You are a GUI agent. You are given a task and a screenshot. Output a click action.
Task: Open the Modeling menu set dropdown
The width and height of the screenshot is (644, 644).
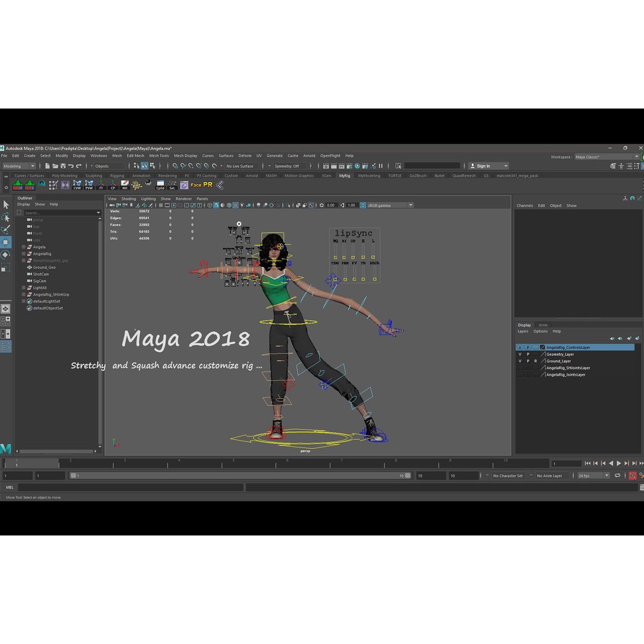pos(19,166)
